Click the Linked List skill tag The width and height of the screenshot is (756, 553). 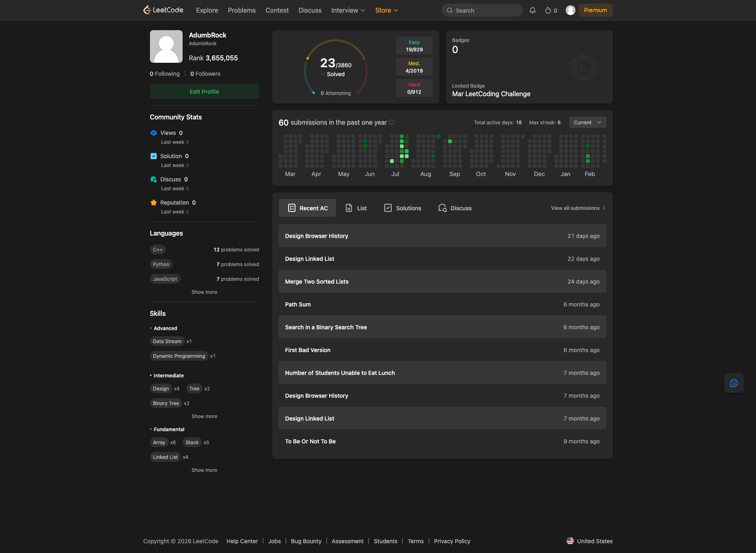pyautogui.click(x=165, y=457)
